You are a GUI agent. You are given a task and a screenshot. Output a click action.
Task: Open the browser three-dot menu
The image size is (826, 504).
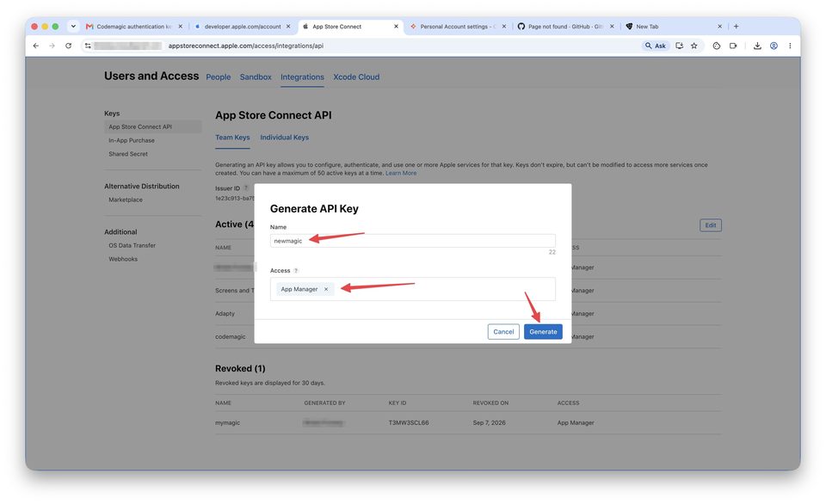click(790, 46)
